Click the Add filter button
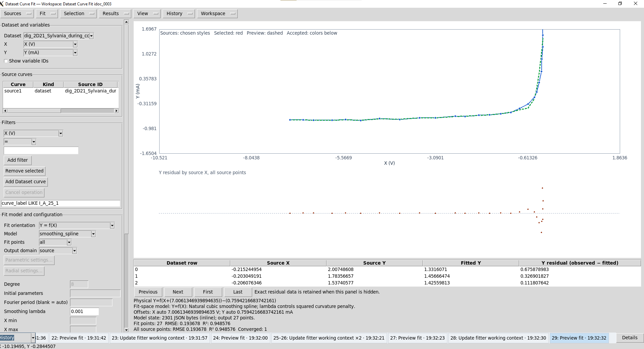This screenshot has width=644, height=349. coord(18,160)
